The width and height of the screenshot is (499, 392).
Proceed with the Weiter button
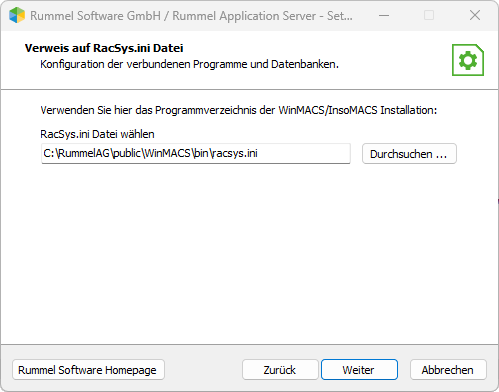point(359,369)
